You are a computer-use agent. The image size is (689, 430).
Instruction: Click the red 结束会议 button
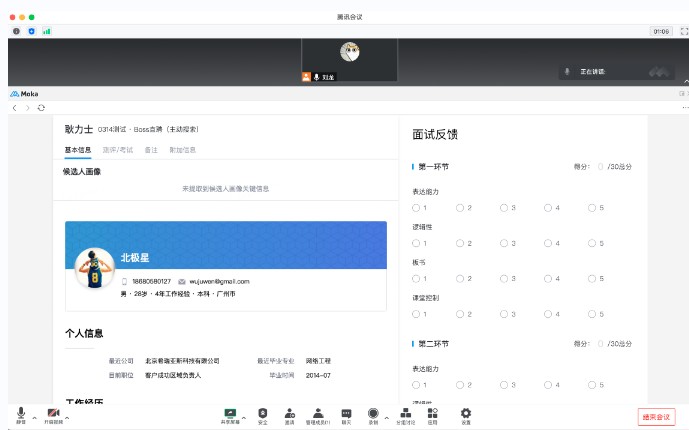pyautogui.click(x=656, y=416)
